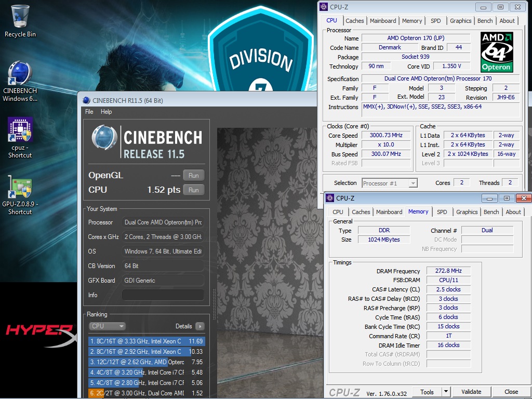
Task: Switch to Bench tab in top CPU-Z
Action: pyautogui.click(x=485, y=21)
